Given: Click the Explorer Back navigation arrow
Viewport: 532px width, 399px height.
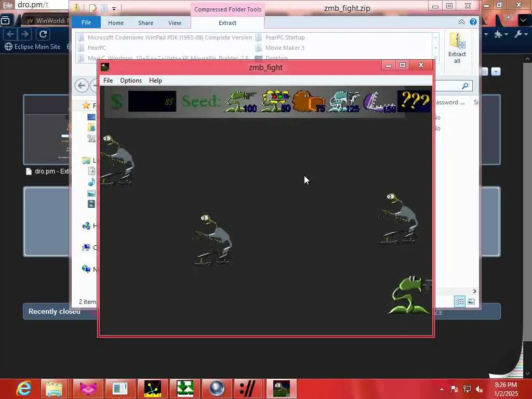Looking at the screenshot, I should coord(82,86).
